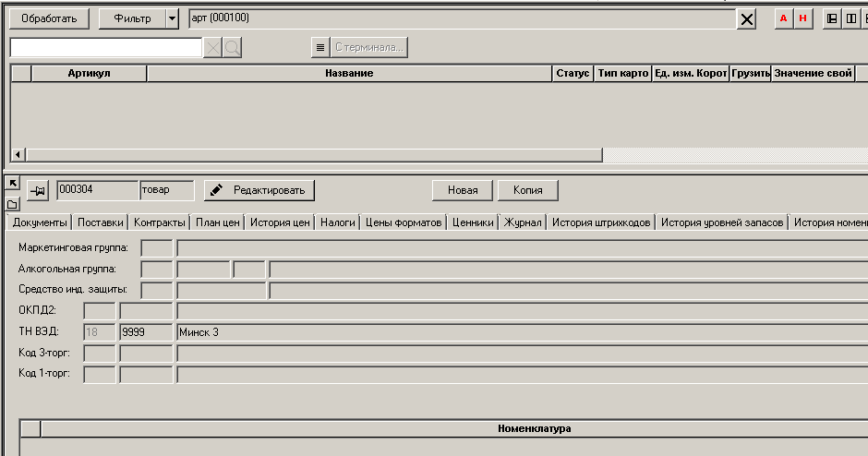Viewport: 868px width, 456px height.
Task: Switch to the left-panel split layout icon
Action: (832, 18)
